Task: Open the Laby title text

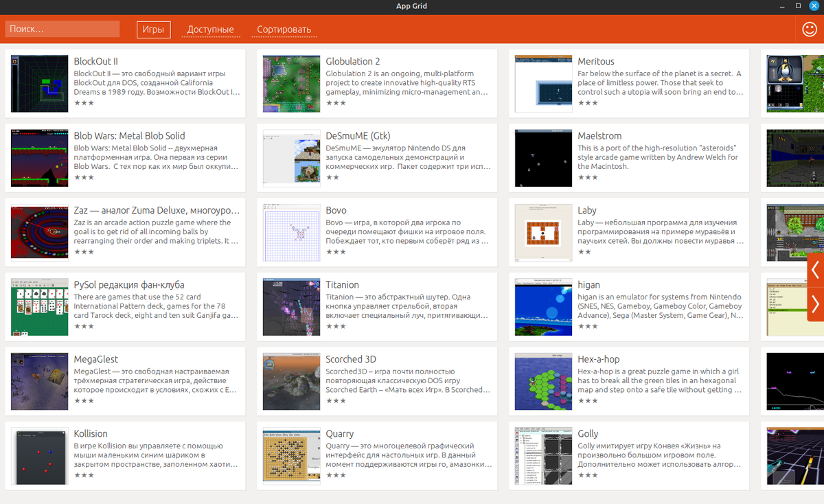Action: click(587, 210)
